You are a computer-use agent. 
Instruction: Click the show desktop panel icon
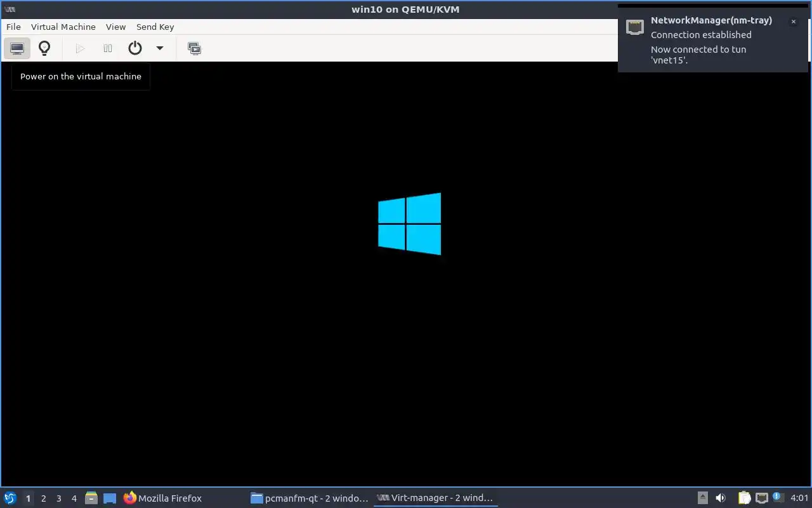[x=110, y=498]
